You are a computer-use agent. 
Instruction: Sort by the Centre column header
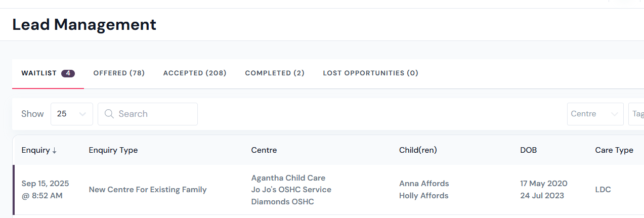click(x=264, y=150)
